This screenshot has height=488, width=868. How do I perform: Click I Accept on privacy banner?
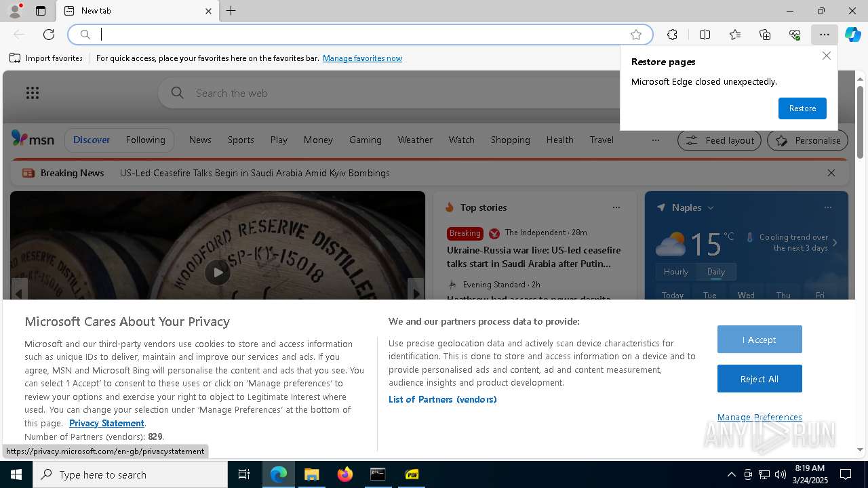[x=759, y=340]
